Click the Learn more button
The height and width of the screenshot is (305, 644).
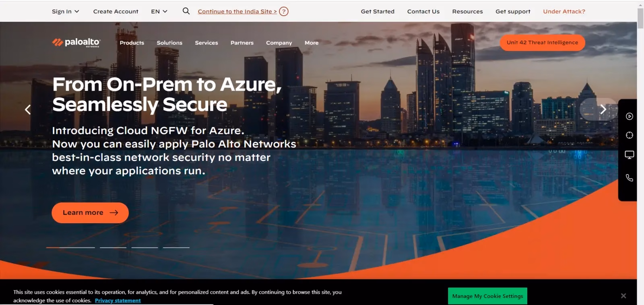click(90, 212)
